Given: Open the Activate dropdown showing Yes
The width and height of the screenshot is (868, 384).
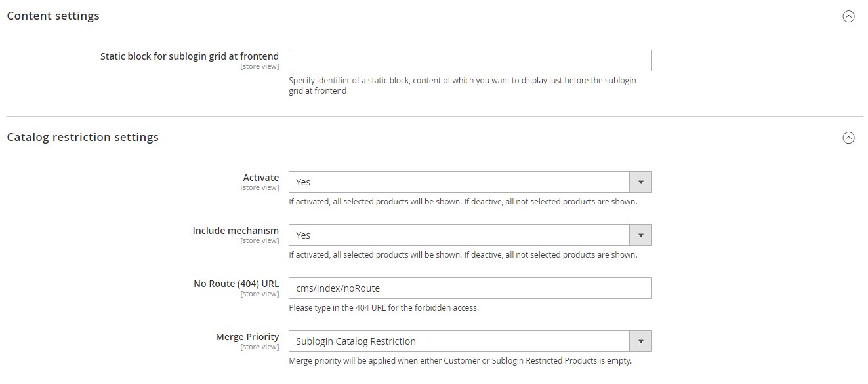Looking at the screenshot, I should 470,182.
